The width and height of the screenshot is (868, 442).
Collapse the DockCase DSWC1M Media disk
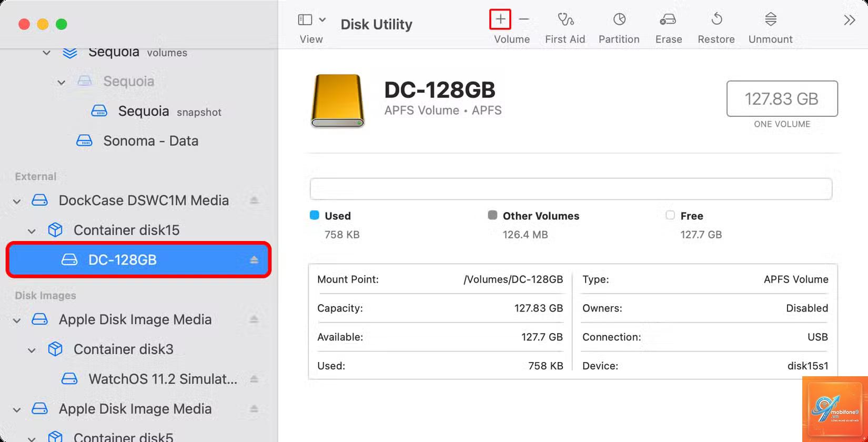point(17,201)
